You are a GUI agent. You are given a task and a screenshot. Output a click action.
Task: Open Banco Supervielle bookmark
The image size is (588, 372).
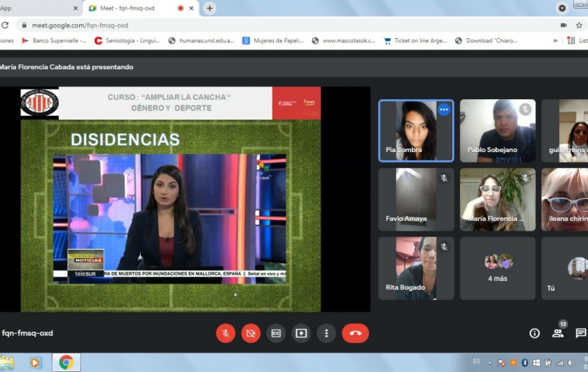54,40
